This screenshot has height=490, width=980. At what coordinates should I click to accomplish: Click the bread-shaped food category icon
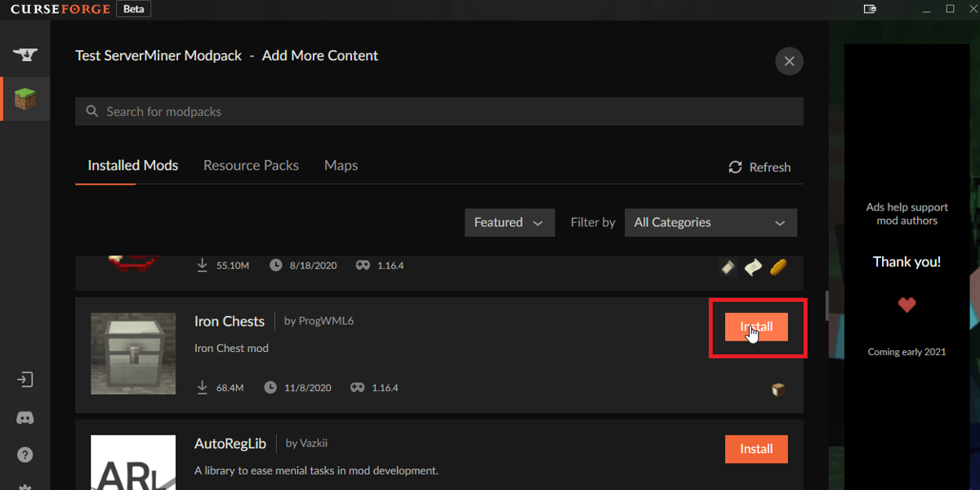pos(778,267)
